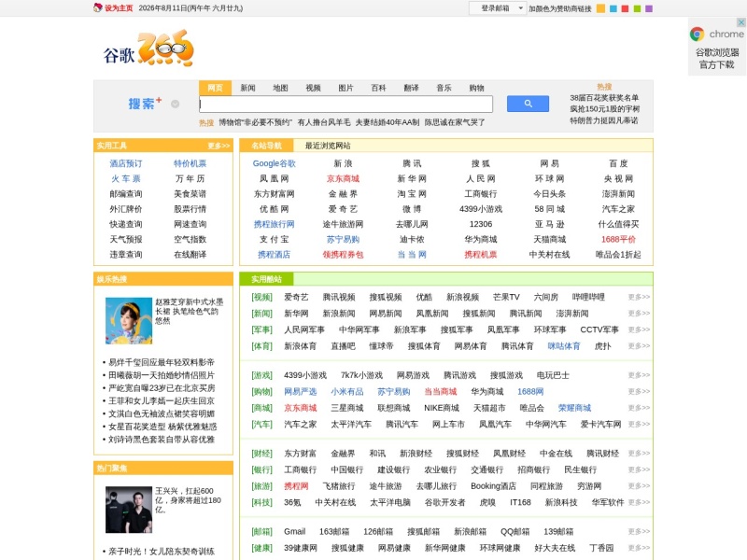Screen dimensions: 747x560
Task: Open the 携程旅行网 link
Action: pyautogui.click(x=274, y=224)
